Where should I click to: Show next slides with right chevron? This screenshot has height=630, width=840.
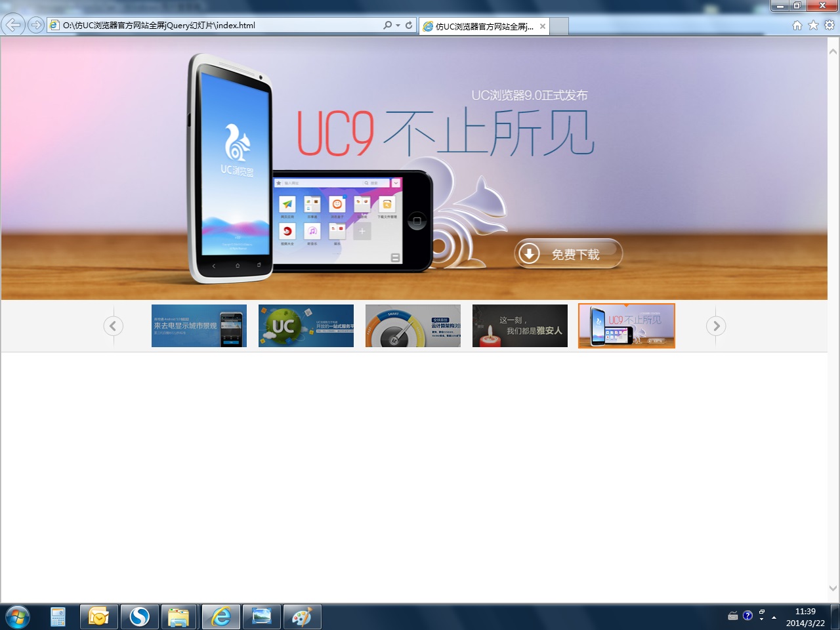[716, 325]
